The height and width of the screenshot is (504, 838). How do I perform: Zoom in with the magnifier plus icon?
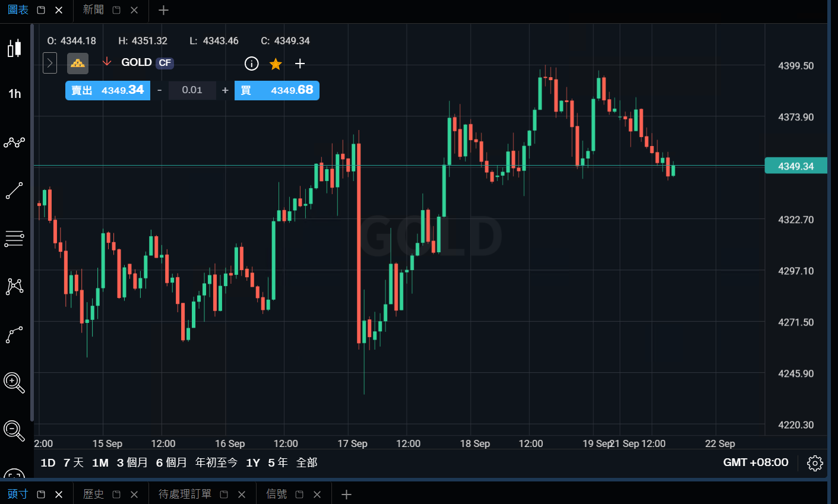point(14,383)
